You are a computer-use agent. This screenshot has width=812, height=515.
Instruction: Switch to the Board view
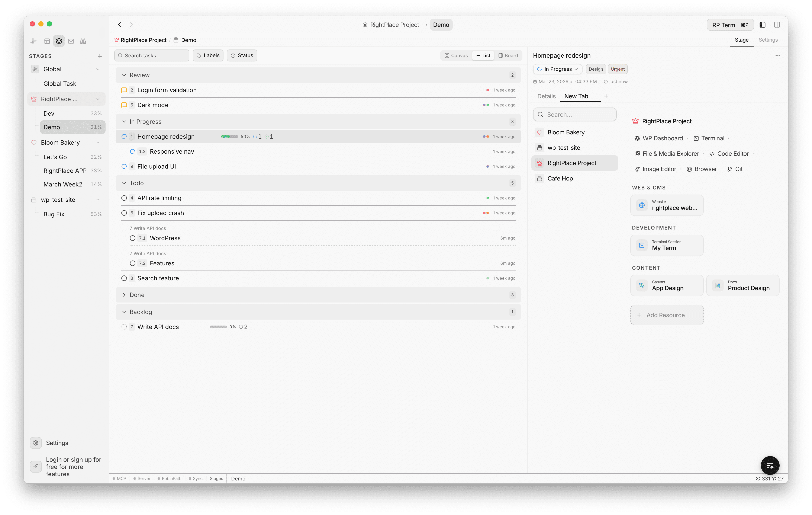tap(509, 55)
